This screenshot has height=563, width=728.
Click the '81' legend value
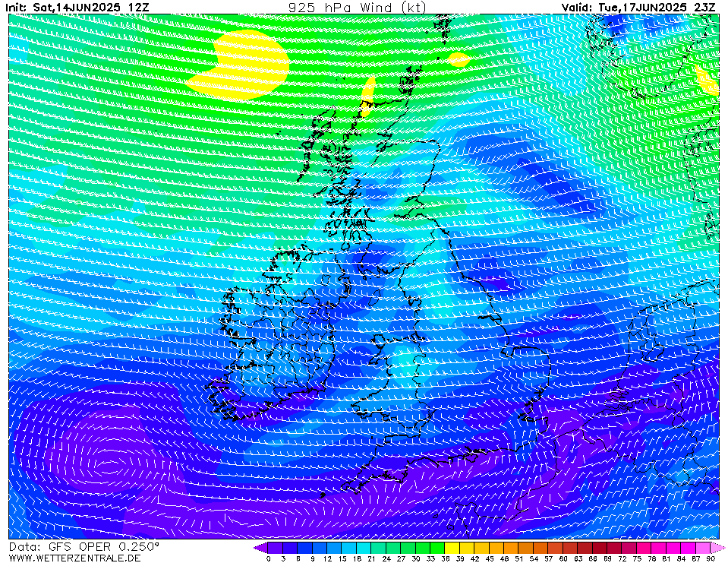click(667, 558)
